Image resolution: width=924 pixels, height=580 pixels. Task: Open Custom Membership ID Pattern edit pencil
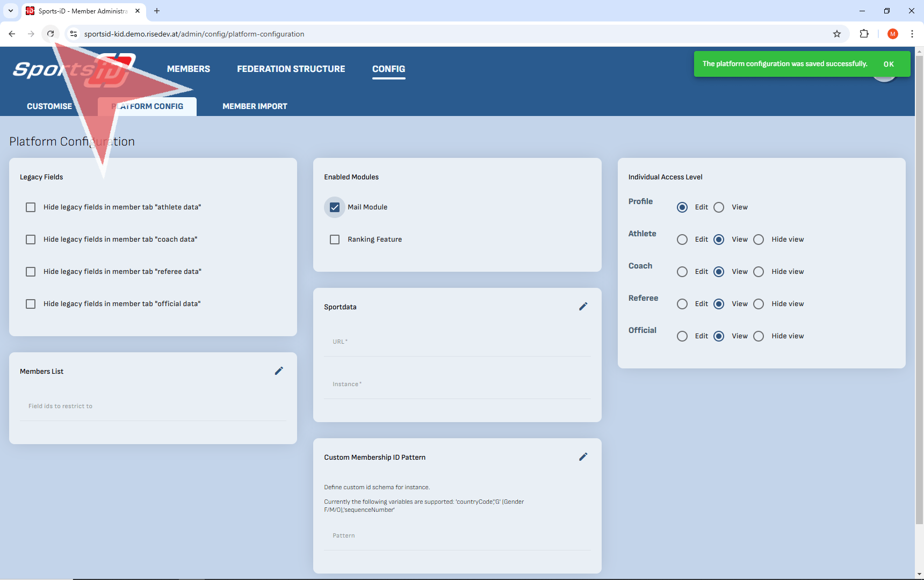click(x=583, y=457)
